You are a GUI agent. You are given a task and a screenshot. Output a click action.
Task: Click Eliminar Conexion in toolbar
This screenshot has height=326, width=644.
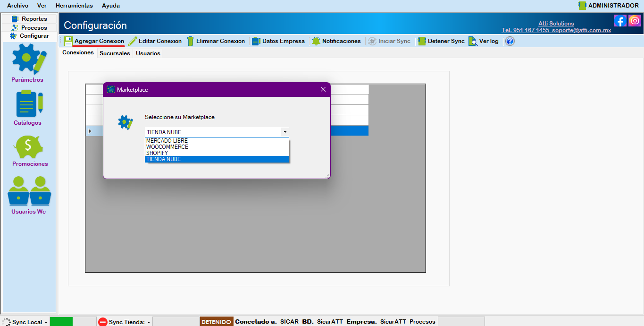(x=216, y=41)
